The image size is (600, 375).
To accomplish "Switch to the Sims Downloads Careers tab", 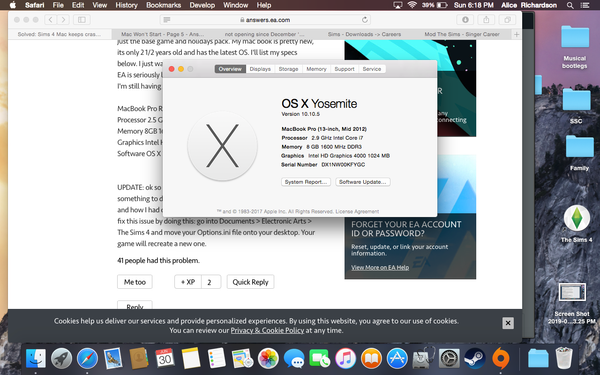I will point(364,34).
